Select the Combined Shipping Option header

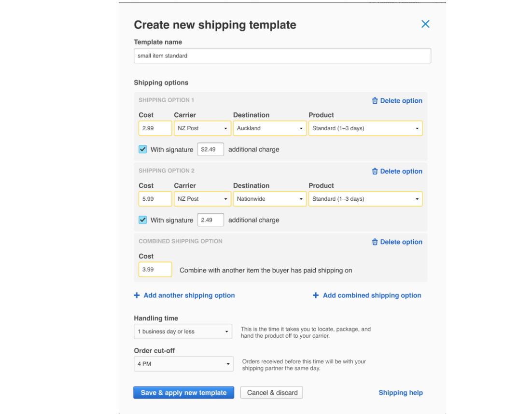point(181,241)
